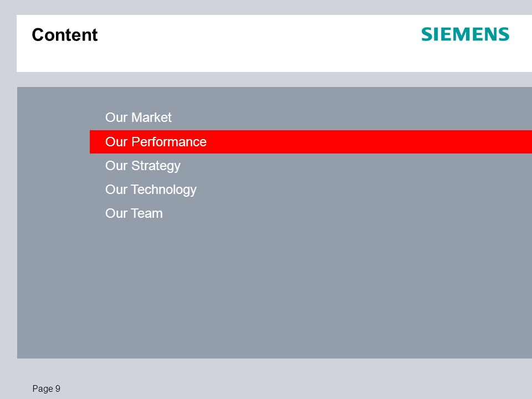Click the number 9 in the page footer
Viewport: 532px width, 399px height.
(x=58, y=388)
